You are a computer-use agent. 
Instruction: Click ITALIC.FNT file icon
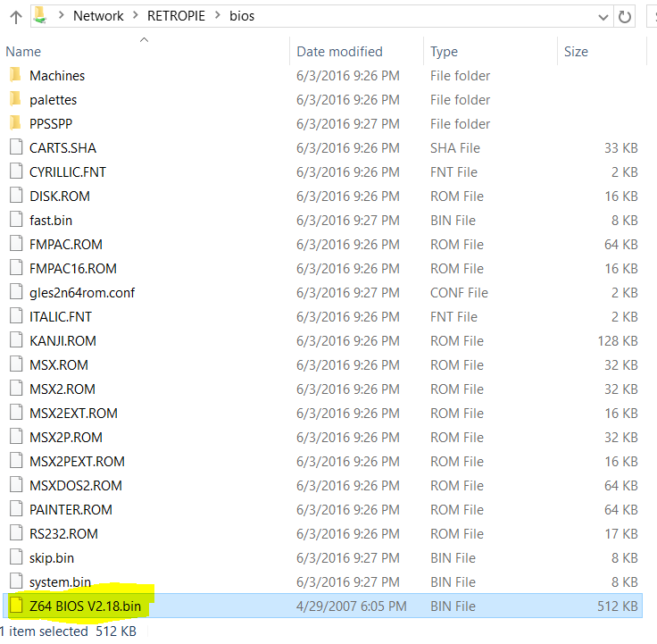tap(16, 316)
